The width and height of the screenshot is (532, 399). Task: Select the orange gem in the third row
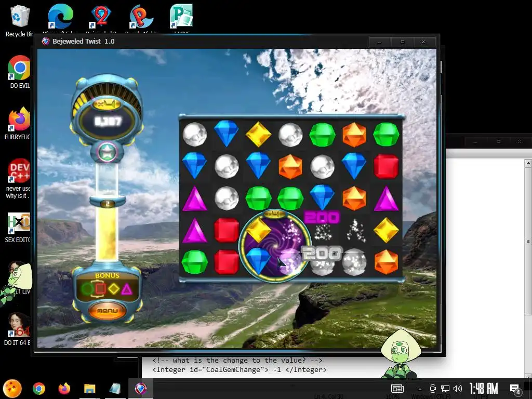354,198
